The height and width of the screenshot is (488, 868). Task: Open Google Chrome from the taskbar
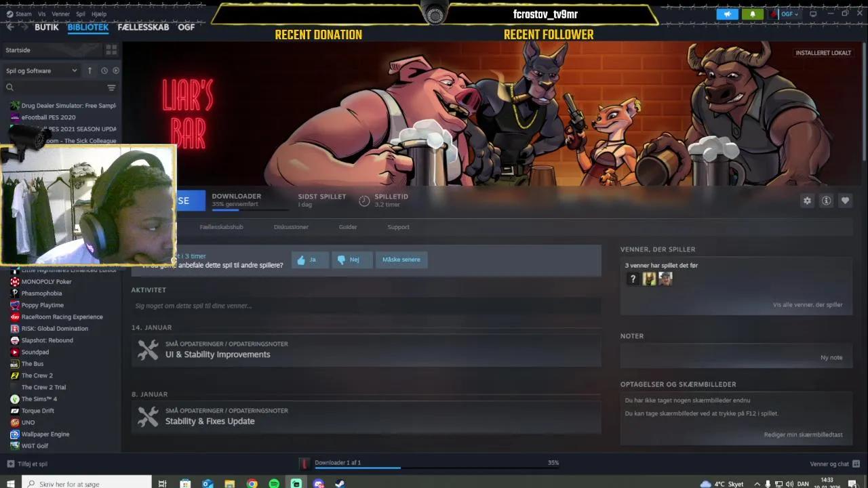pyautogui.click(x=252, y=483)
